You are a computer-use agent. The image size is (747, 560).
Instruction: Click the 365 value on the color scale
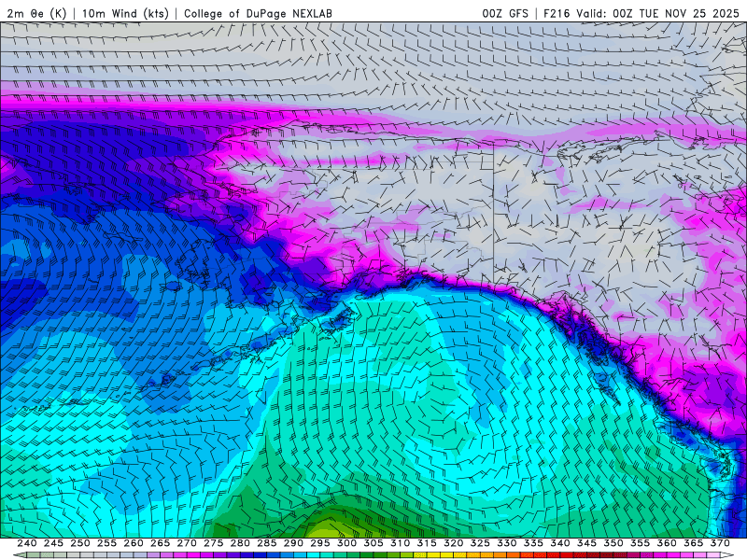coord(694,543)
